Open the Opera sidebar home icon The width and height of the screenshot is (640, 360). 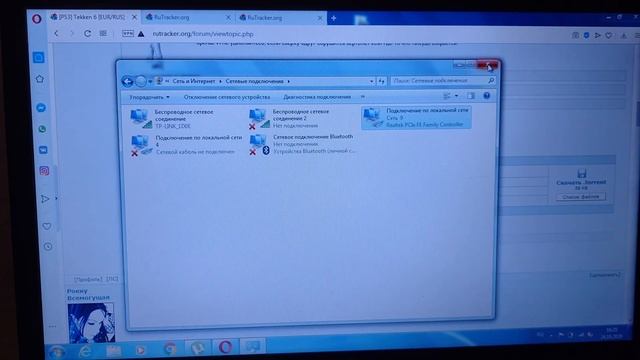[x=40, y=79]
